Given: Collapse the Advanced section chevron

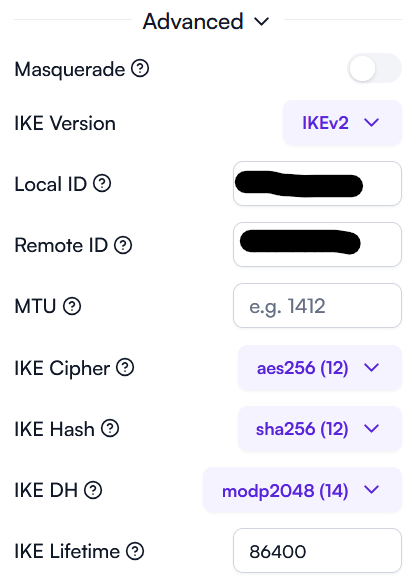Looking at the screenshot, I should pos(261,22).
